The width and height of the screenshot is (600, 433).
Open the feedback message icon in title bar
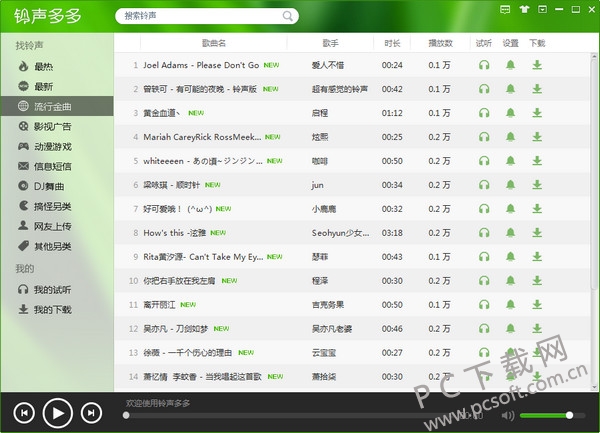tap(505, 10)
